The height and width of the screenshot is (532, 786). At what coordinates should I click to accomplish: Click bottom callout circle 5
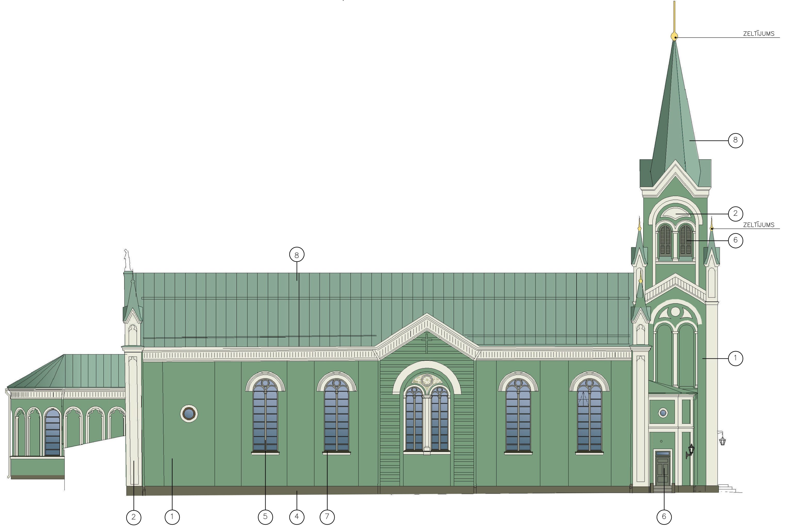(265, 517)
